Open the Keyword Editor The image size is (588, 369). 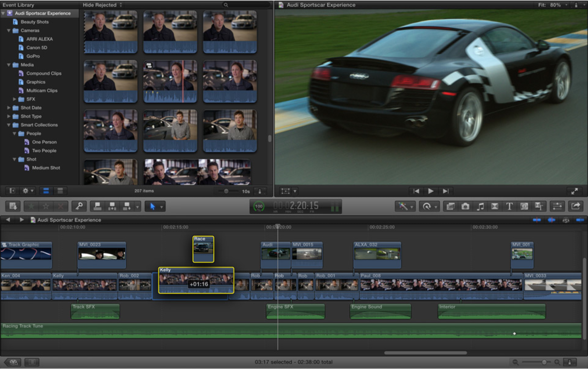79,206
